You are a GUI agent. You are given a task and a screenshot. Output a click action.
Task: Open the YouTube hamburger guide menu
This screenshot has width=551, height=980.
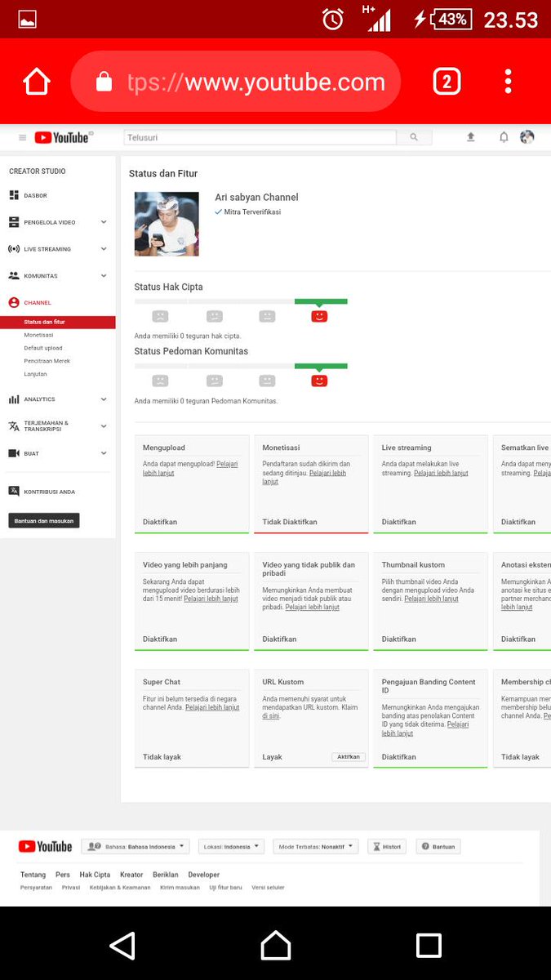coord(22,138)
